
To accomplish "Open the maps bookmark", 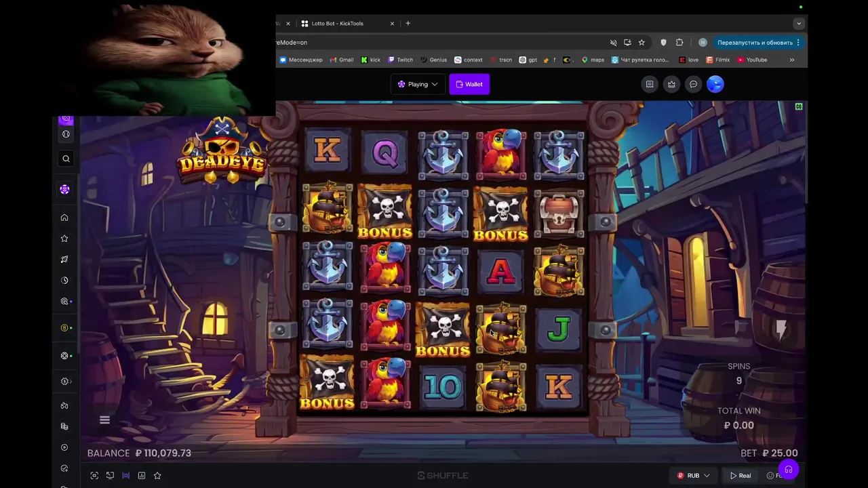I will [593, 60].
